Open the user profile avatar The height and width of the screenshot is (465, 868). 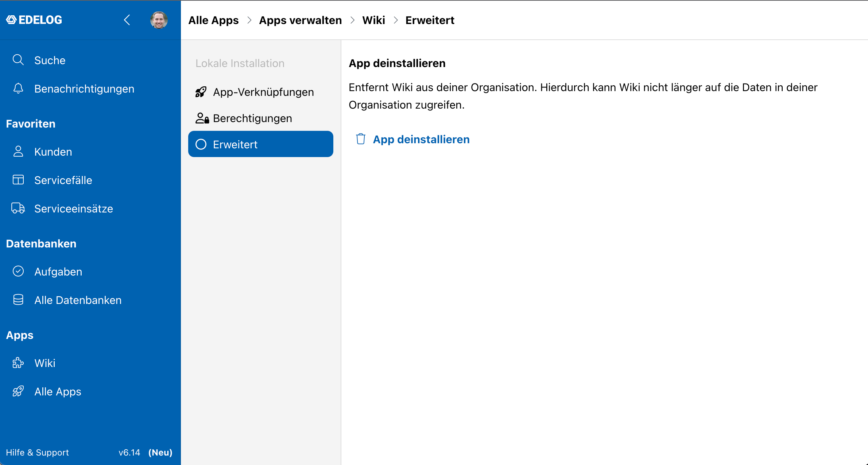point(159,20)
